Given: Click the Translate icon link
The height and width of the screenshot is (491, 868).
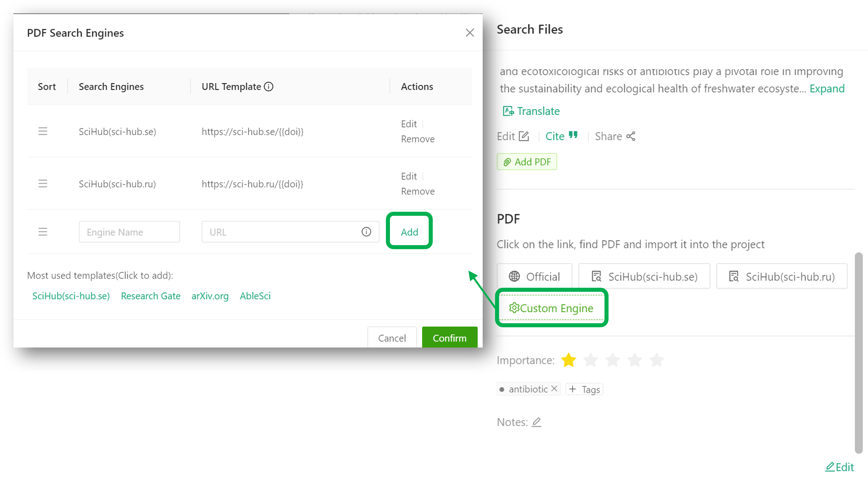Looking at the screenshot, I should pos(509,111).
